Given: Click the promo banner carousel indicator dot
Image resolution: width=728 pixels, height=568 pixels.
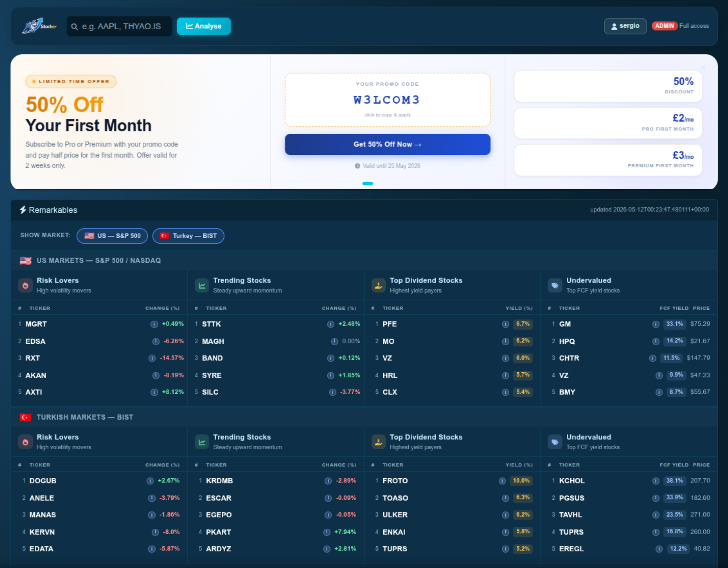Looking at the screenshot, I should click(368, 184).
